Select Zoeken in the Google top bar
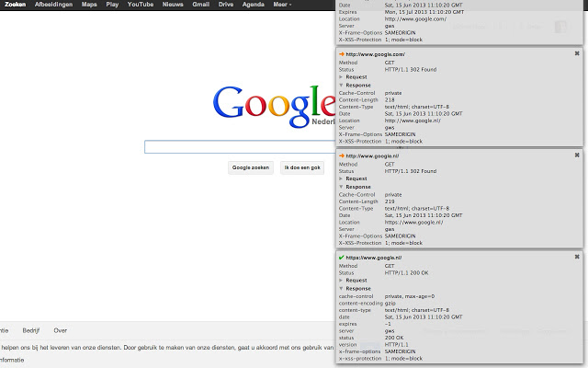 pyautogui.click(x=15, y=5)
